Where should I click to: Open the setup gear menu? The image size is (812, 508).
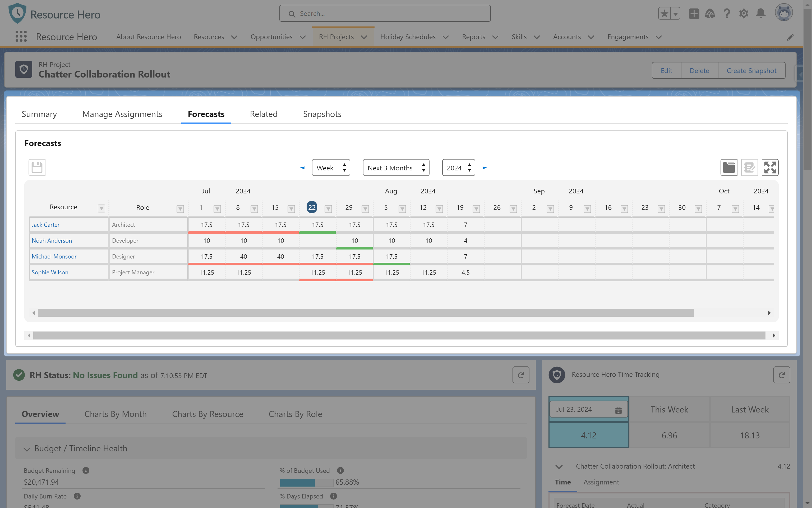744,13
